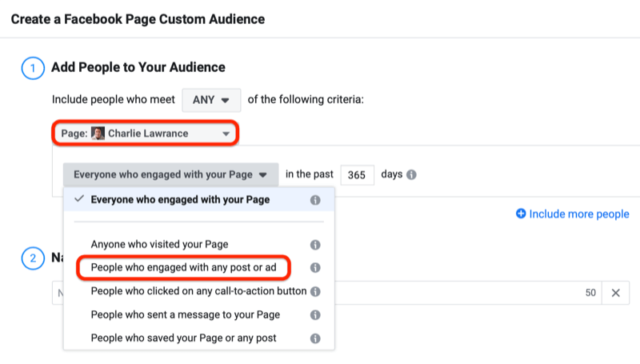Image resolution: width=640 pixels, height=364 pixels.
Task: Clear the audience name with X button
Action: [615, 293]
